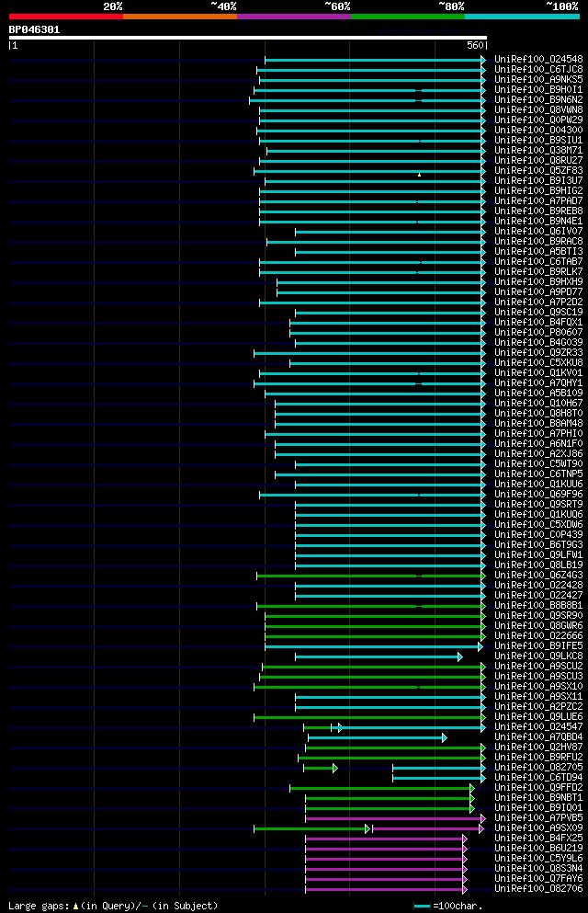Screen dimensions: 588x913
Task: Click the UniRef100_O82706 label
Action: click(538, 888)
